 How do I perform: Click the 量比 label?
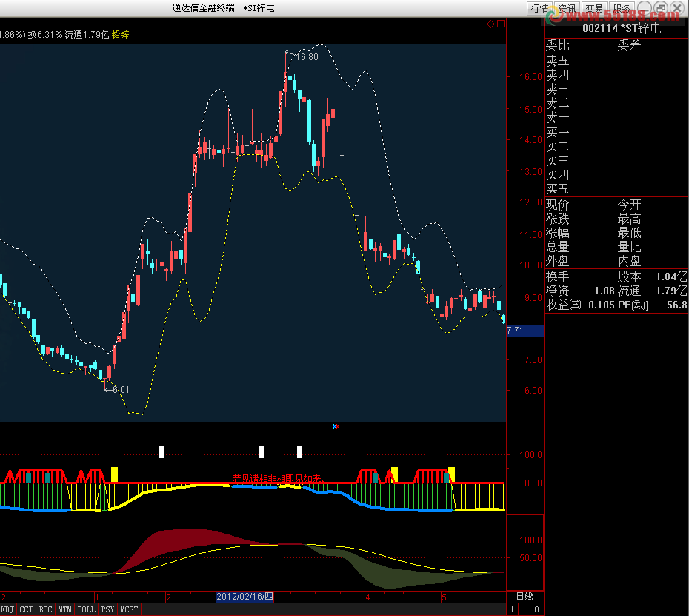[x=629, y=247]
